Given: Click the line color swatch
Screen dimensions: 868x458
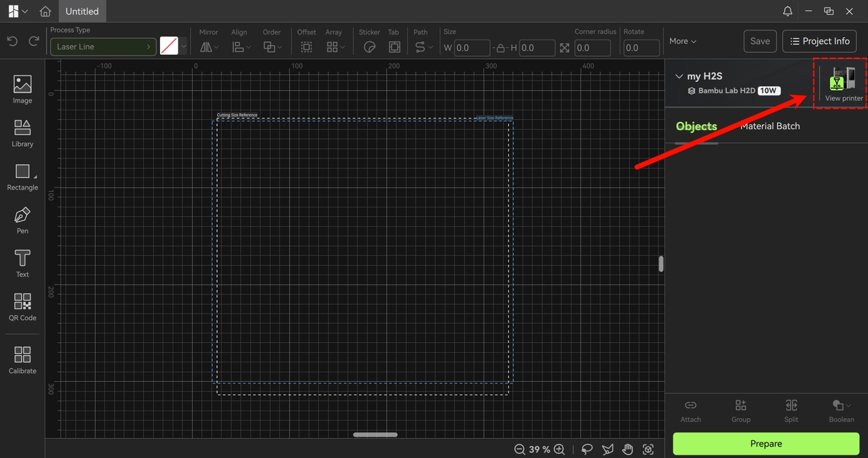Looking at the screenshot, I should tap(169, 47).
